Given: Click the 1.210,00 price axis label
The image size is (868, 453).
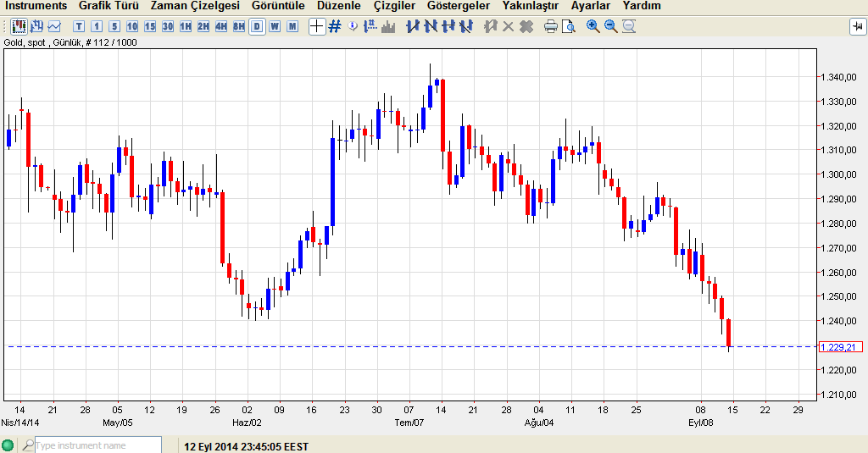Looking at the screenshot, I should click(x=838, y=395).
